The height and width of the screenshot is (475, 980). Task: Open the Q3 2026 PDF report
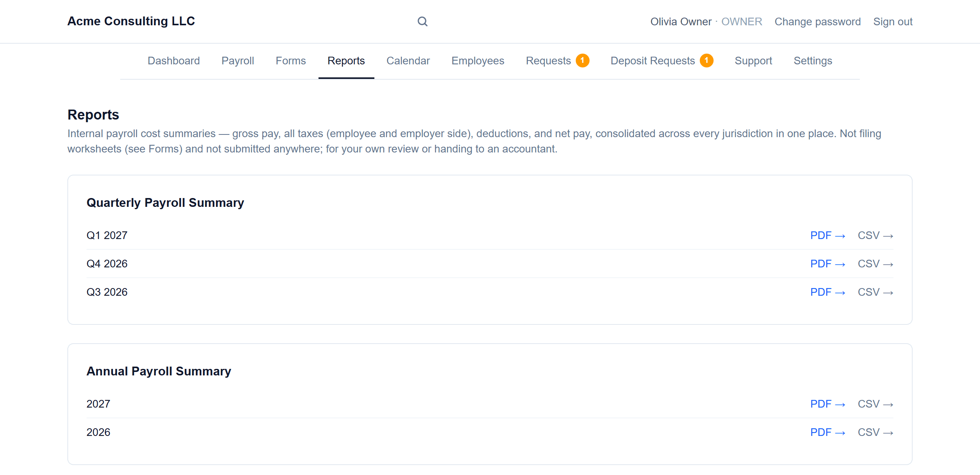828,292
